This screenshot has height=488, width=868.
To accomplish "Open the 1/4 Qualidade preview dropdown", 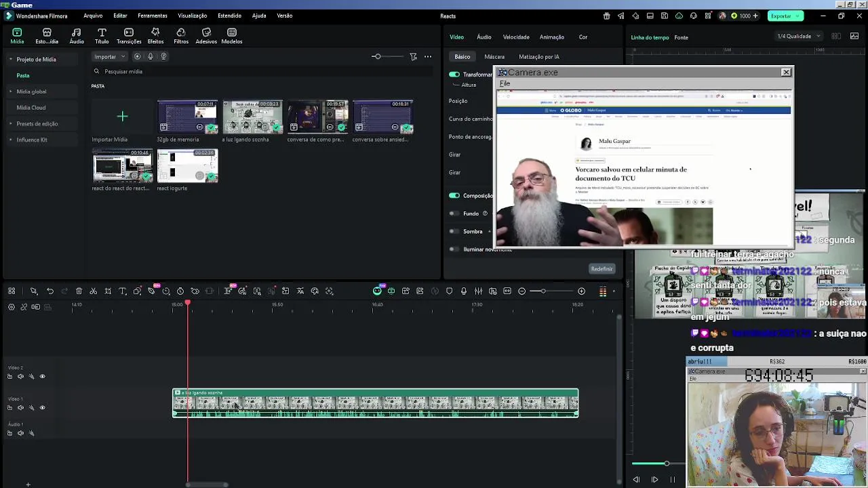I will pyautogui.click(x=798, y=37).
